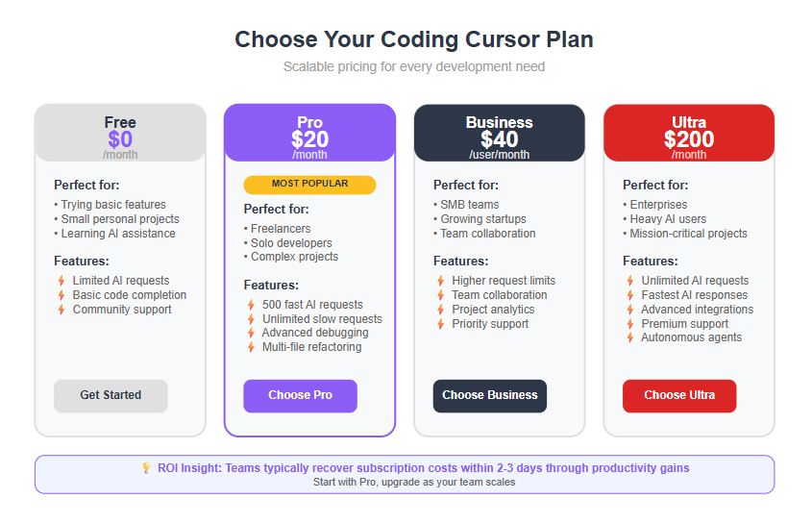Click the Choose Your Coding Cursor Plan heading
Viewport: 812px width, 524px height.
coord(414,39)
